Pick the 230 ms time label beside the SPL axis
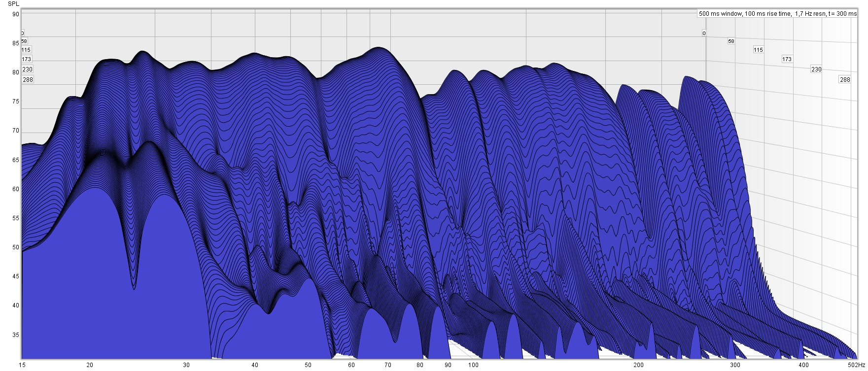The width and height of the screenshot is (868, 371). tap(27, 69)
